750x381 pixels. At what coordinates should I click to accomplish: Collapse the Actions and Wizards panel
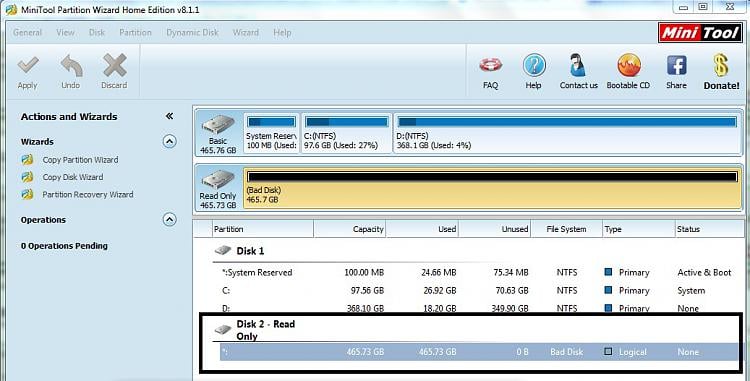point(169,116)
